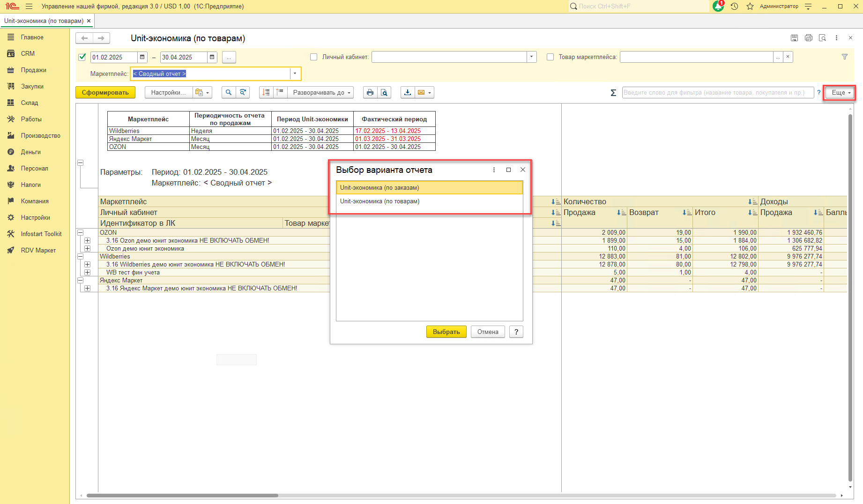The height and width of the screenshot is (504, 863).
Task: Open the Маркетплейс dropdown arrow
Action: click(295, 74)
